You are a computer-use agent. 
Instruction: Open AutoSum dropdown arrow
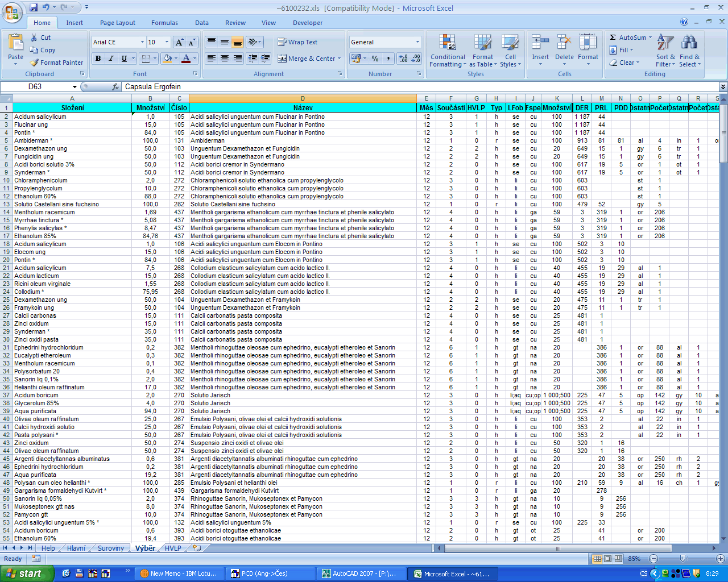[x=650, y=38]
